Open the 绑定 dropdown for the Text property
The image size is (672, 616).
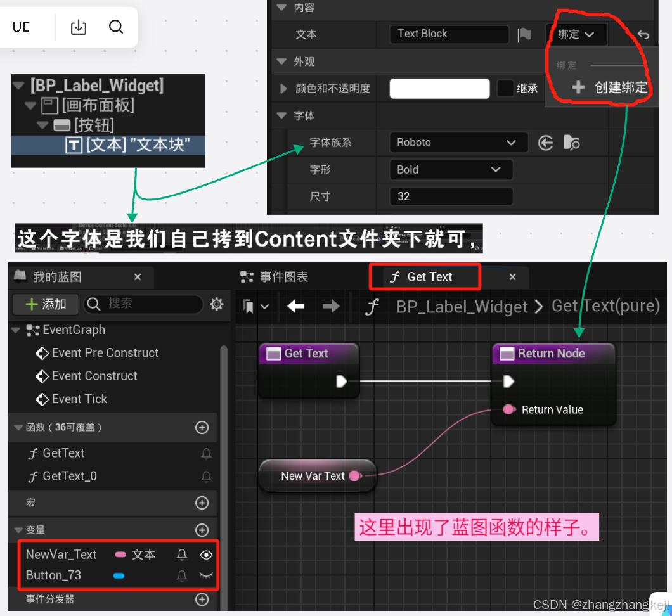(x=576, y=34)
